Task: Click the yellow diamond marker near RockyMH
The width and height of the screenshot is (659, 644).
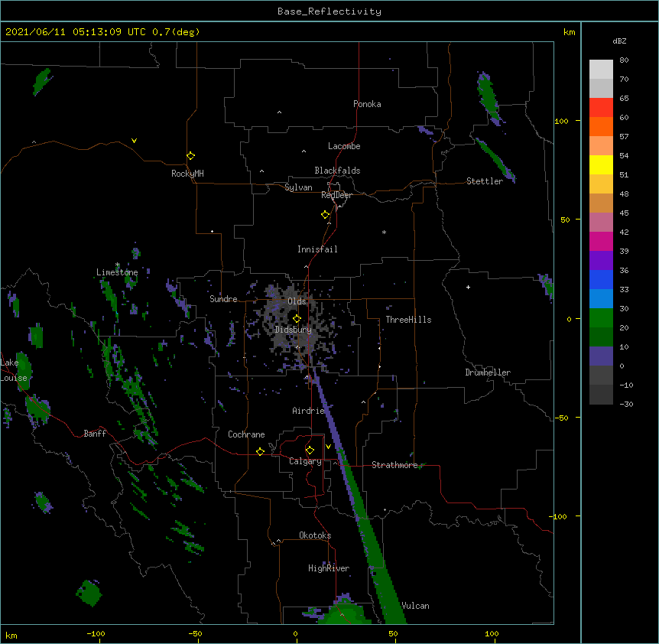Action: tap(190, 156)
